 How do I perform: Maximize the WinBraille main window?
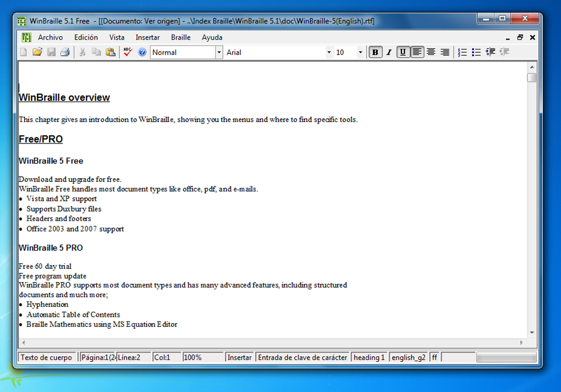point(502,19)
